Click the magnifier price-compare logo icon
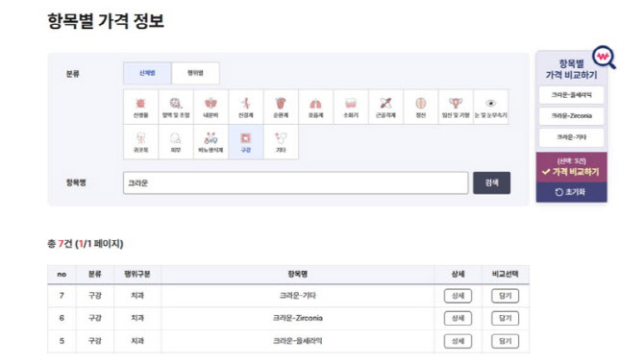The height and width of the screenshot is (364, 644). point(604,58)
